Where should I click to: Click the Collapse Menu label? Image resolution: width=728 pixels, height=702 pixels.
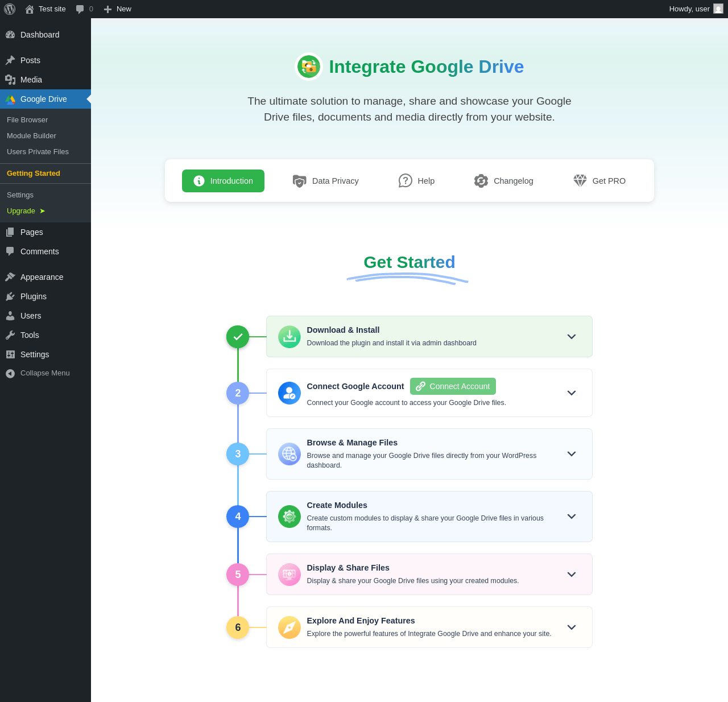point(45,373)
